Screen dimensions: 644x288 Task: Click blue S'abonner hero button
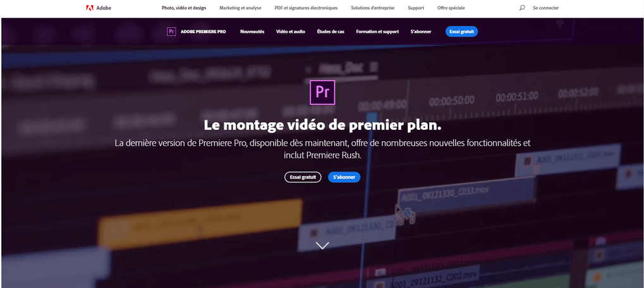coord(344,177)
